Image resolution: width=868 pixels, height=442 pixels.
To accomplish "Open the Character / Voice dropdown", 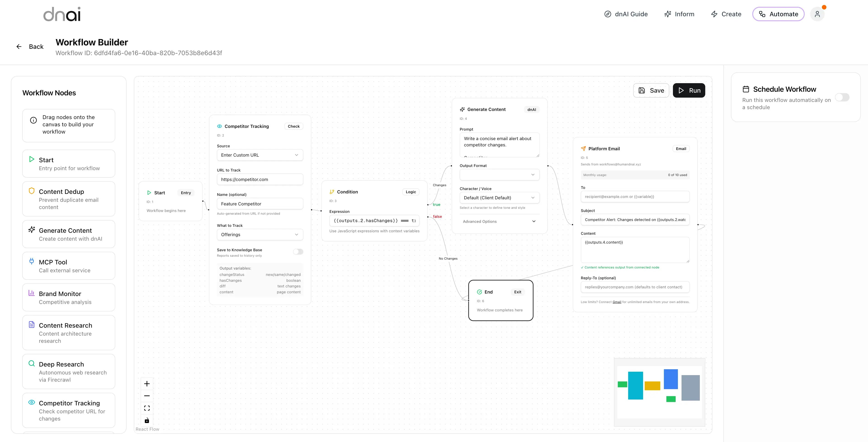I will coord(499,198).
